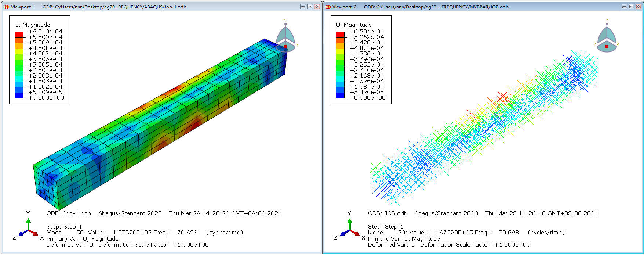
Task: Click legend value +6.010e-04
Action: point(46,32)
